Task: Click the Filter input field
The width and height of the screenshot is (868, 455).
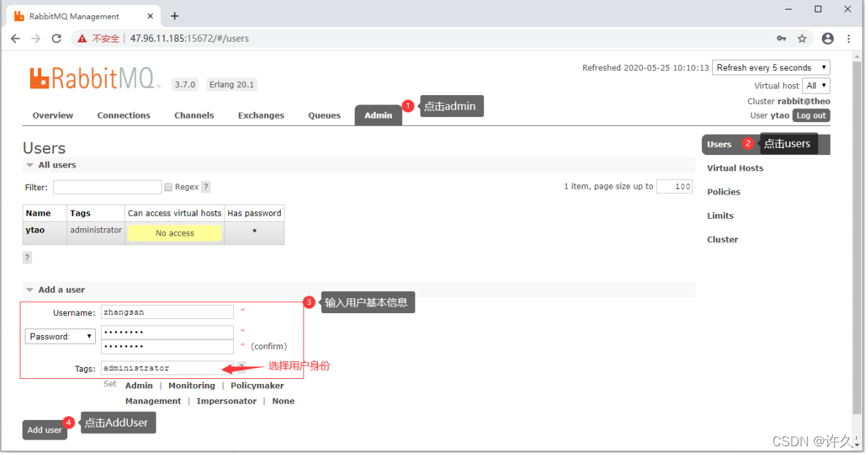Action: [x=107, y=188]
